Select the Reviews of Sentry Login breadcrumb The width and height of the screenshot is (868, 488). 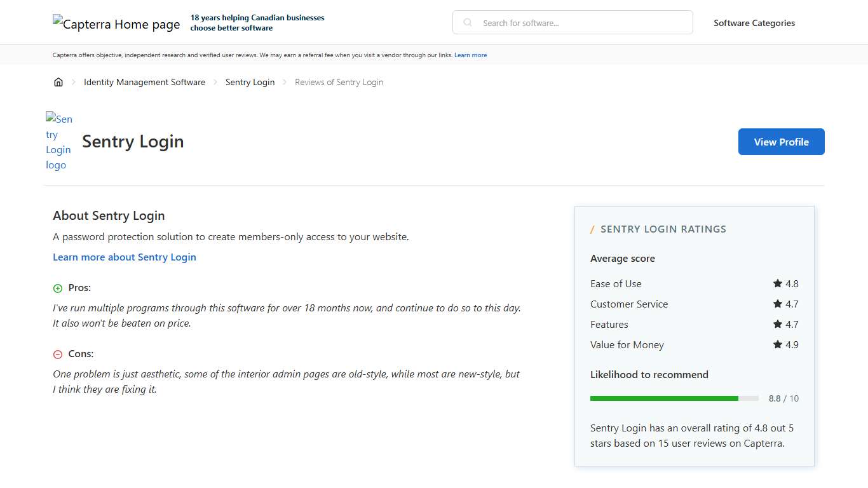click(x=339, y=82)
